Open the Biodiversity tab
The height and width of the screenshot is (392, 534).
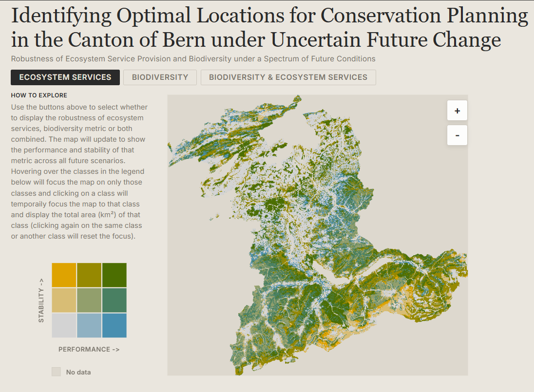[x=160, y=77]
